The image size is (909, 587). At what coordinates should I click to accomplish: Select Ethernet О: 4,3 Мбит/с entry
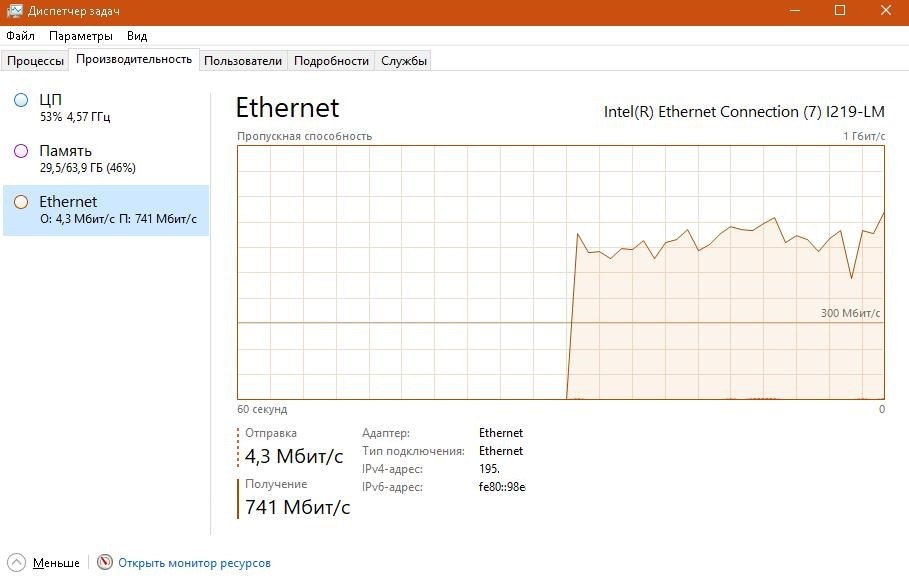pyautogui.click(x=106, y=210)
